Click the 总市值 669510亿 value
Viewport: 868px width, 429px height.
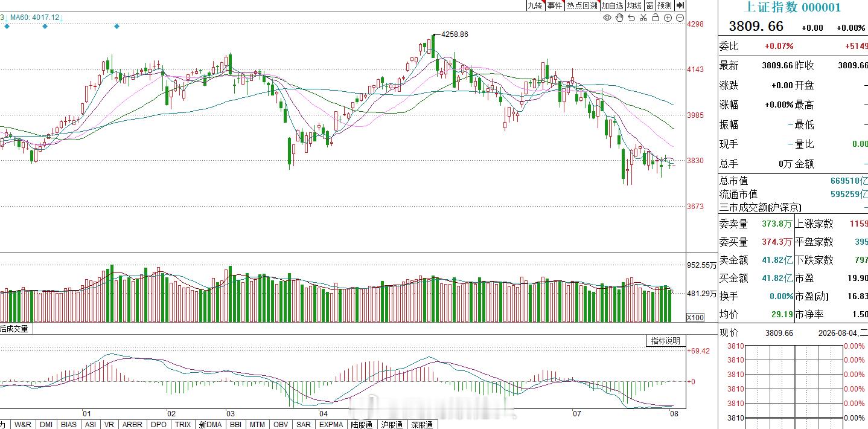coord(849,181)
